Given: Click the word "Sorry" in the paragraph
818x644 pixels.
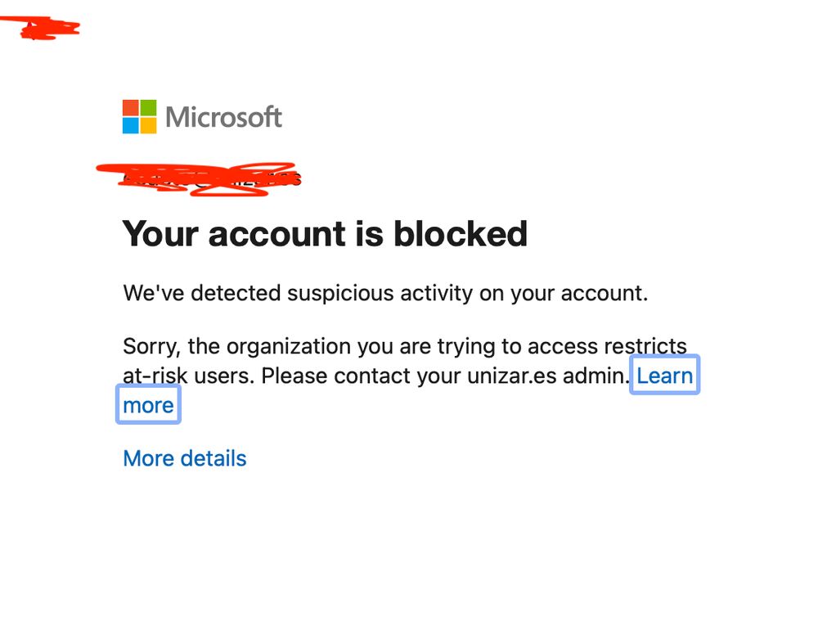Looking at the screenshot, I should pos(150,346).
